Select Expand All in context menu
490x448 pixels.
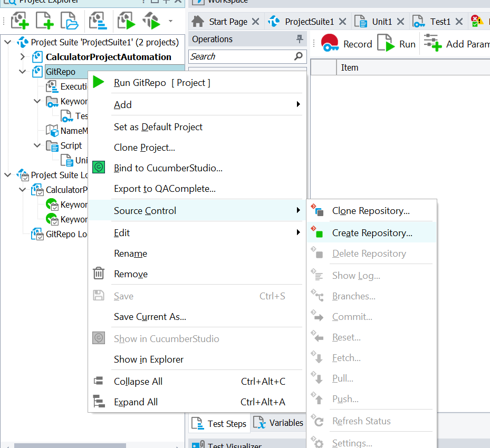coord(136,402)
